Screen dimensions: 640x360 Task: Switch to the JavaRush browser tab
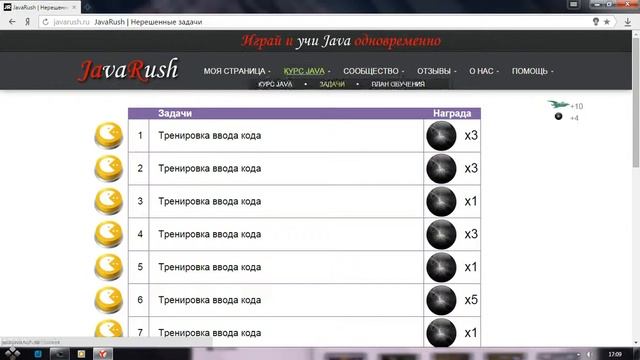pyautogui.click(x=40, y=7)
